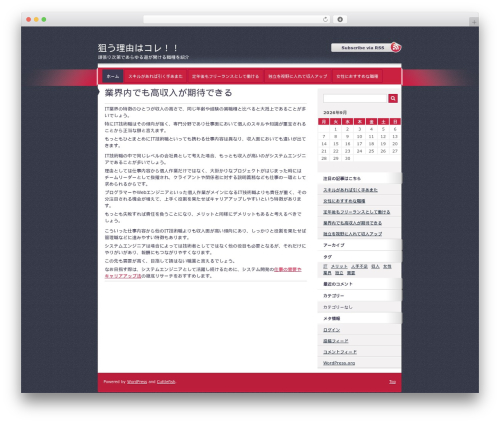Click the メリット tag link
Viewport: 500px width, 423px height.
[x=339, y=267]
